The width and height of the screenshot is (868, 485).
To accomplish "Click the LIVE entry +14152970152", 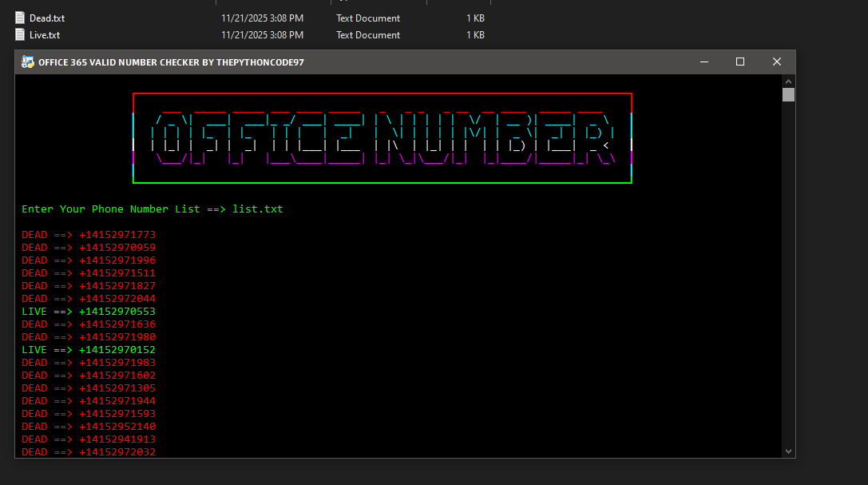I will [88, 349].
